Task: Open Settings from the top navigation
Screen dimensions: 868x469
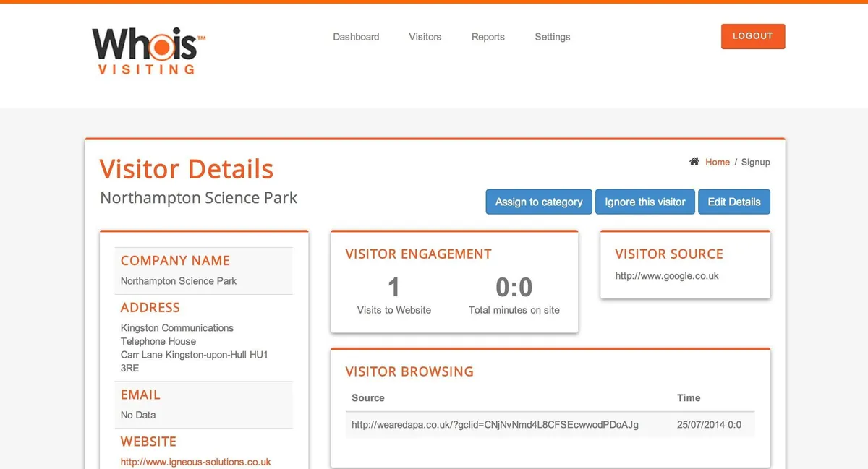Action: click(x=553, y=37)
